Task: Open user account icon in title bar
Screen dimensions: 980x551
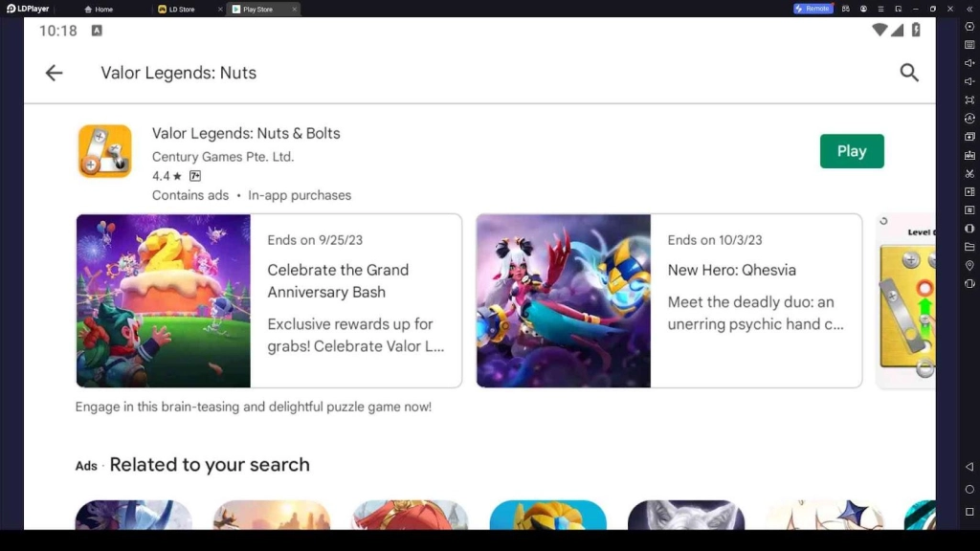Action: click(x=863, y=9)
